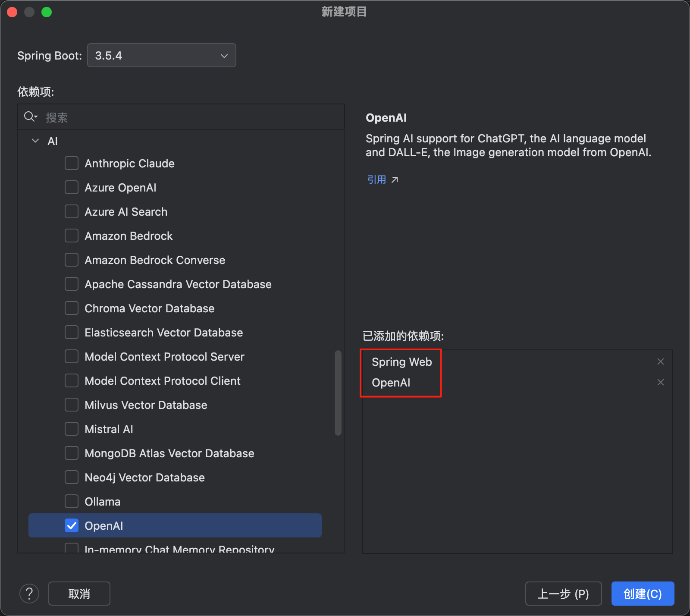Enable the Anthropic Claude checkbox
690x616 pixels.
pos(72,163)
